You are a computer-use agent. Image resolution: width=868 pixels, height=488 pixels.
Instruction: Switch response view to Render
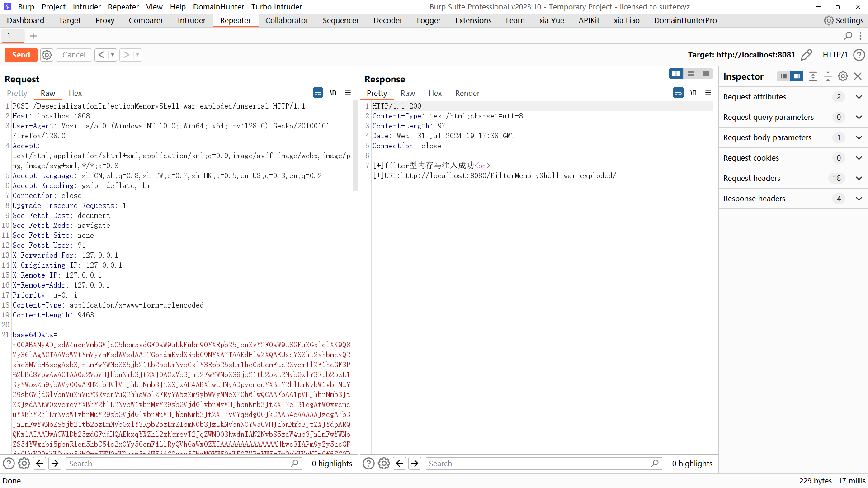467,93
